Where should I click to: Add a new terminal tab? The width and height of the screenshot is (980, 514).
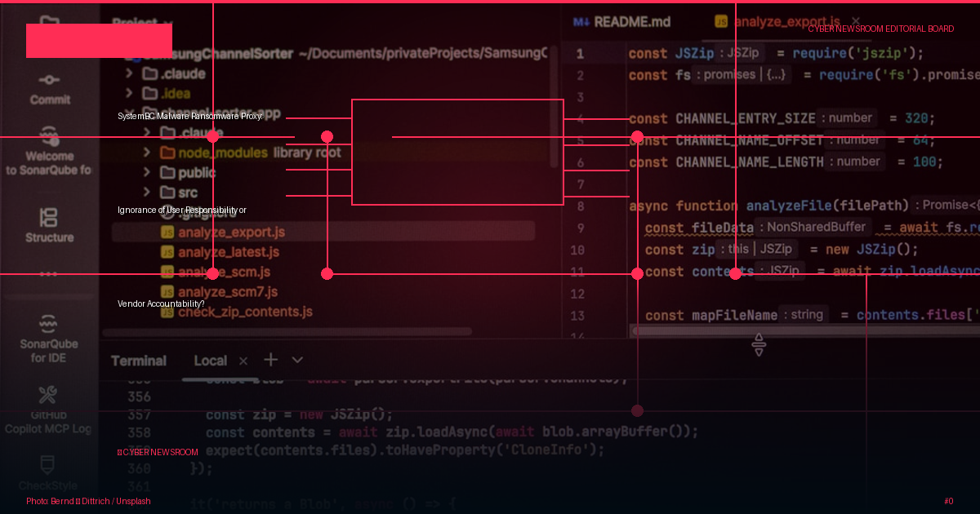tap(270, 360)
